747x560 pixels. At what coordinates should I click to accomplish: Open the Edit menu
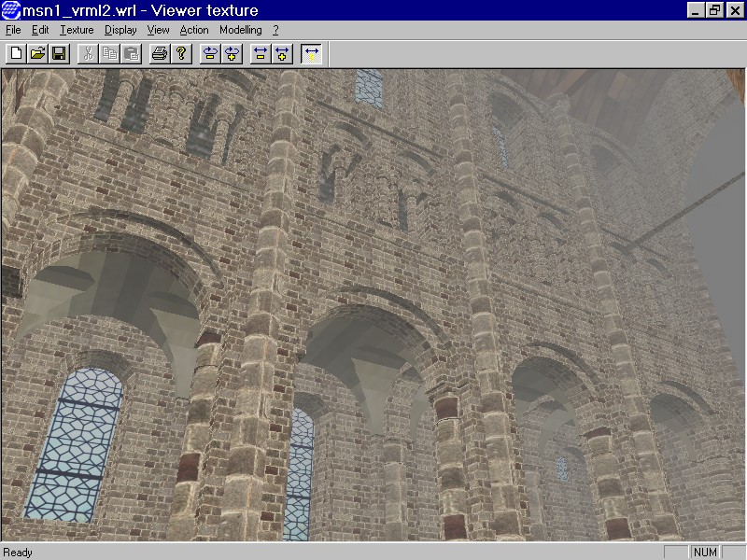[x=40, y=30]
